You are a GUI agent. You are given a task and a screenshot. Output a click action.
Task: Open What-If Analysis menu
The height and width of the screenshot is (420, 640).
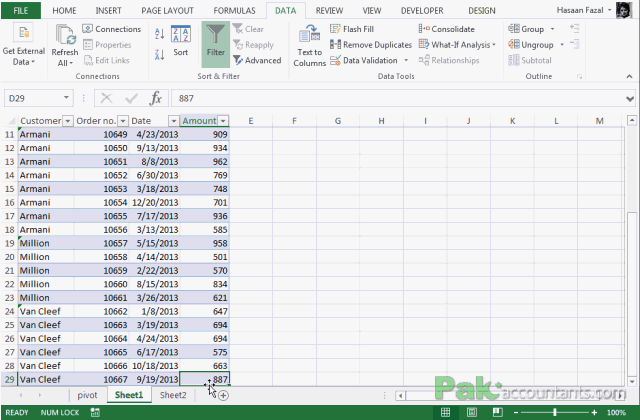457,45
